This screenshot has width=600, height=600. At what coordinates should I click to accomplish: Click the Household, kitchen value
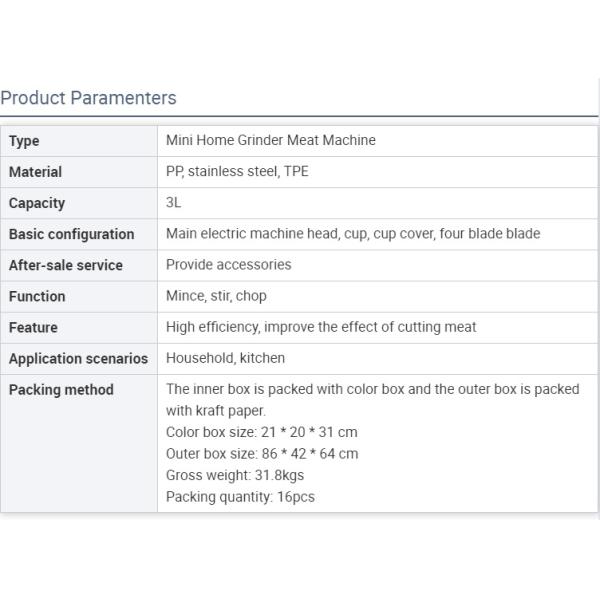pos(225,358)
